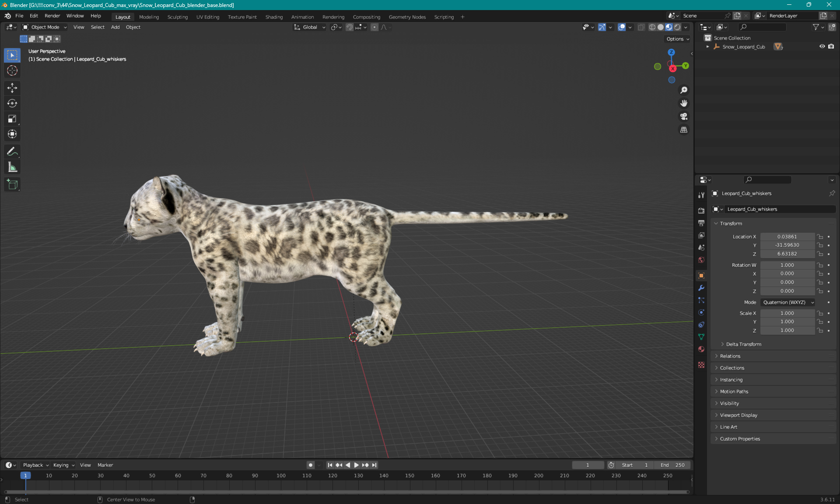Toggle X-ray mode
The image size is (840, 504).
point(641,27)
